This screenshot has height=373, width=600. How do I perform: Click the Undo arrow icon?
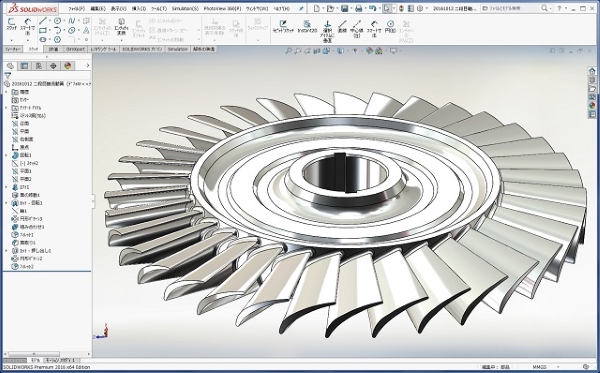[372, 8]
